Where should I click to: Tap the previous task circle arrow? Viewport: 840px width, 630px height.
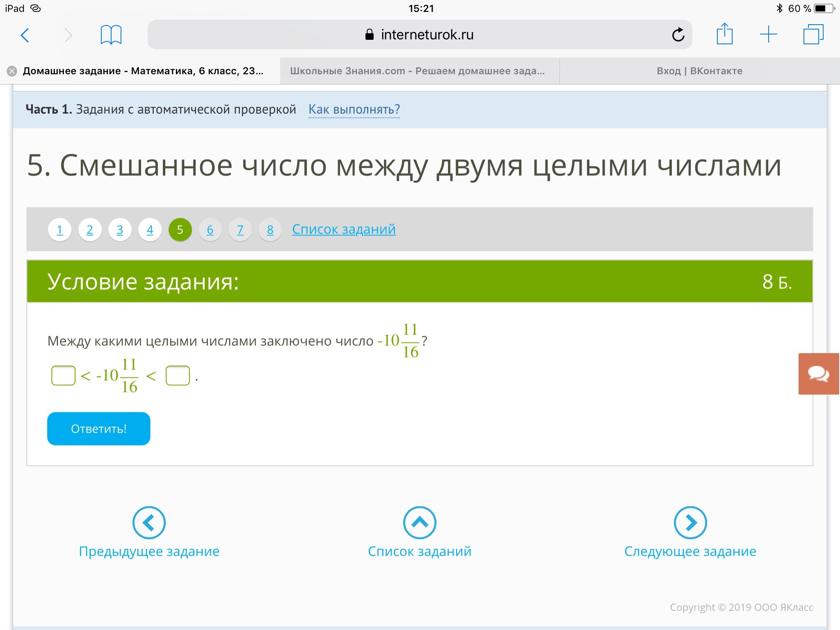point(149,523)
